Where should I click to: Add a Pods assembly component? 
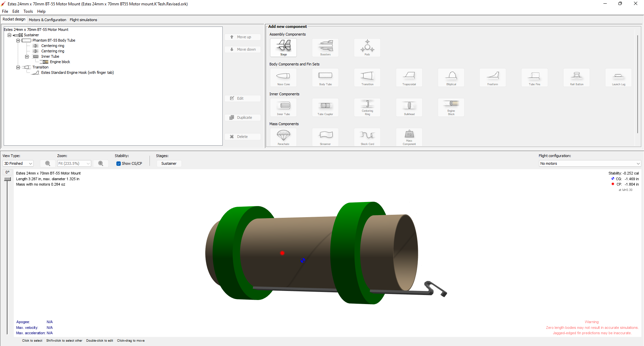click(367, 47)
